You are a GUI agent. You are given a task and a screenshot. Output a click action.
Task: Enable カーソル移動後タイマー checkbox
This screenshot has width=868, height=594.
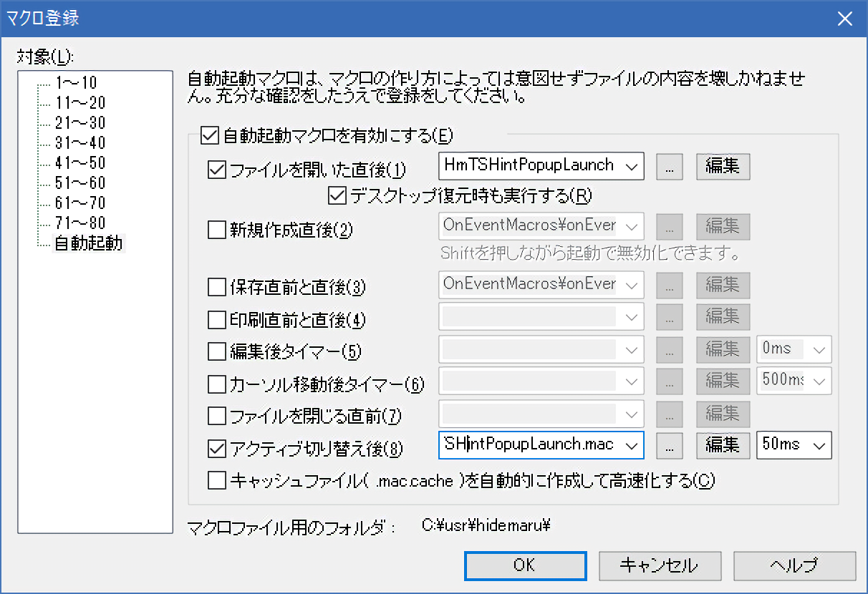coord(216,384)
